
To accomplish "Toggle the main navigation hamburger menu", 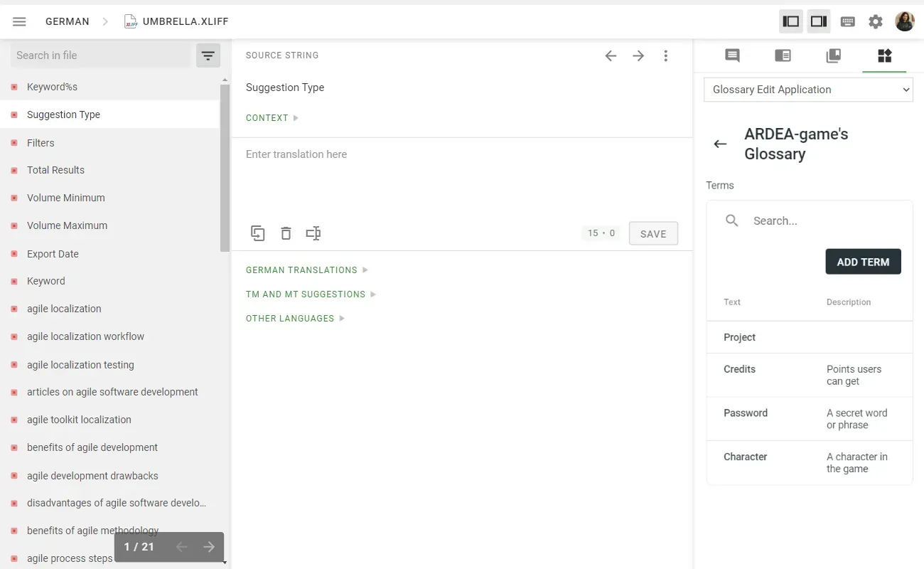I will click(19, 21).
